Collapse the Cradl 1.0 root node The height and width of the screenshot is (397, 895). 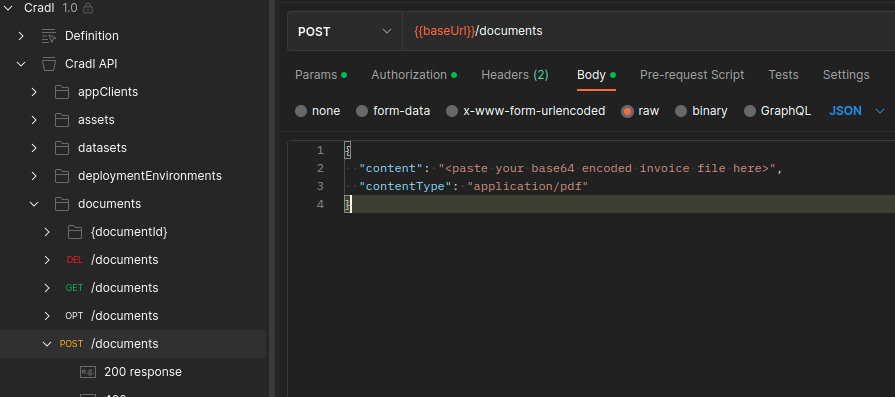point(8,8)
